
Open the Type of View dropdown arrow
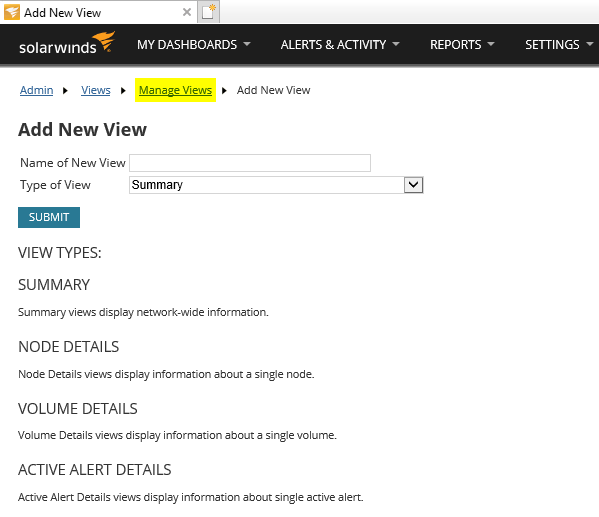[413, 185]
